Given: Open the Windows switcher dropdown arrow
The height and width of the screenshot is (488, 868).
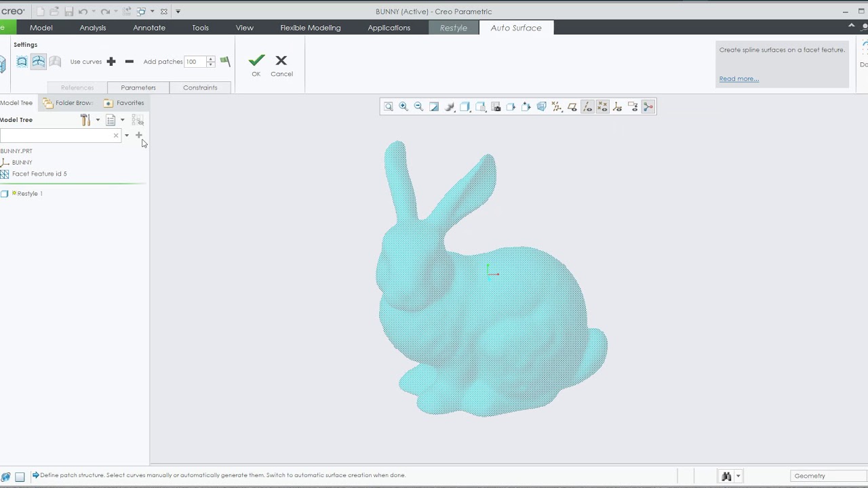Looking at the screenshot, I should pos(152,12).
